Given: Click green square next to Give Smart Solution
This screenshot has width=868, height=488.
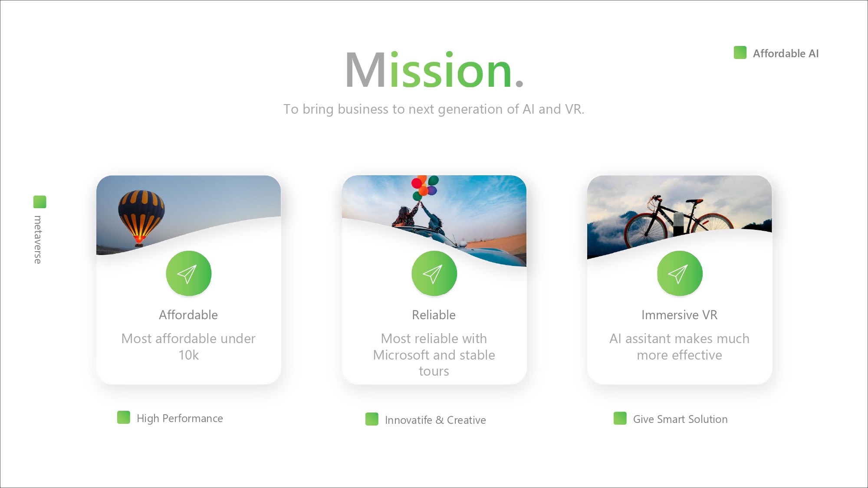Looking at the screenshot, I should [620, 418].
